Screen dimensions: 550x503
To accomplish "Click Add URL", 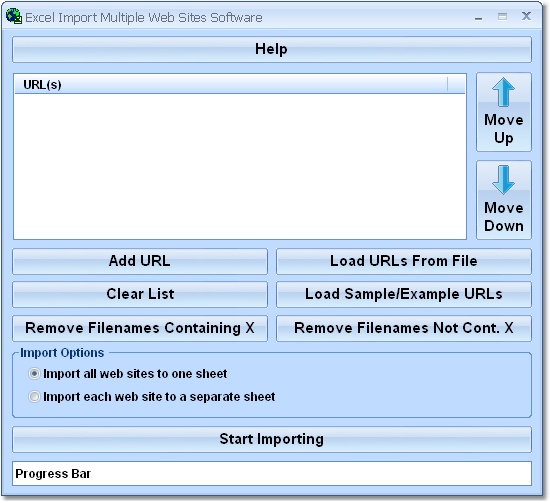I will [140, 261].
